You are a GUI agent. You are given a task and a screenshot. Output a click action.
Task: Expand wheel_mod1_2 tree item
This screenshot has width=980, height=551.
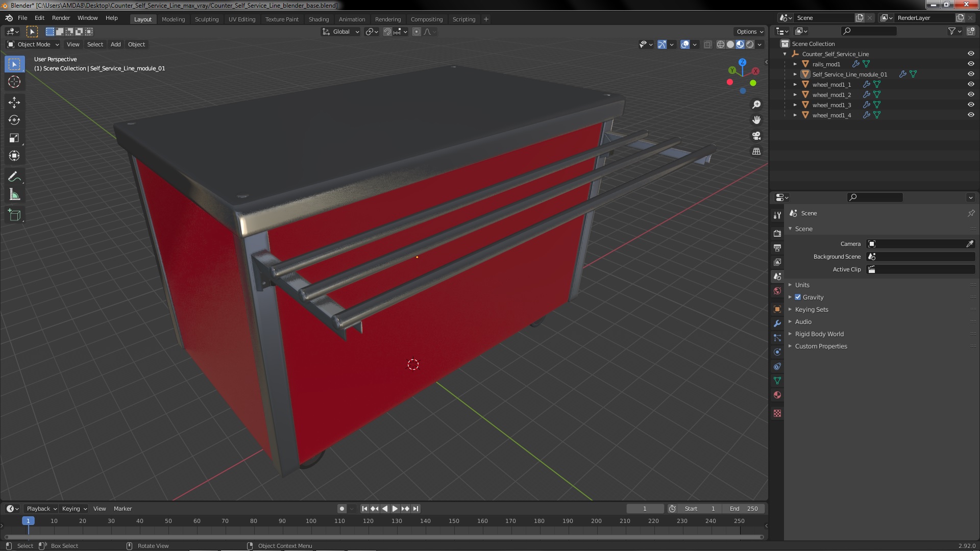tap(795, 94)
